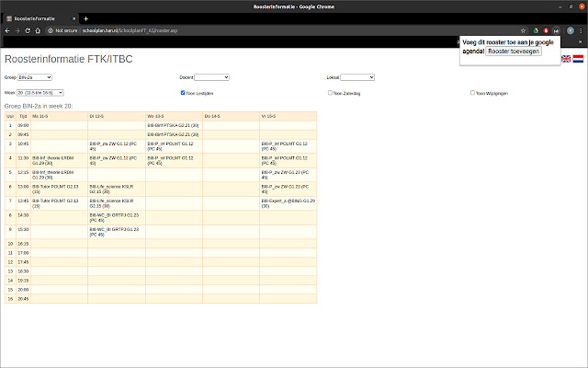Click the browser forward arrow

coord(17,30)
